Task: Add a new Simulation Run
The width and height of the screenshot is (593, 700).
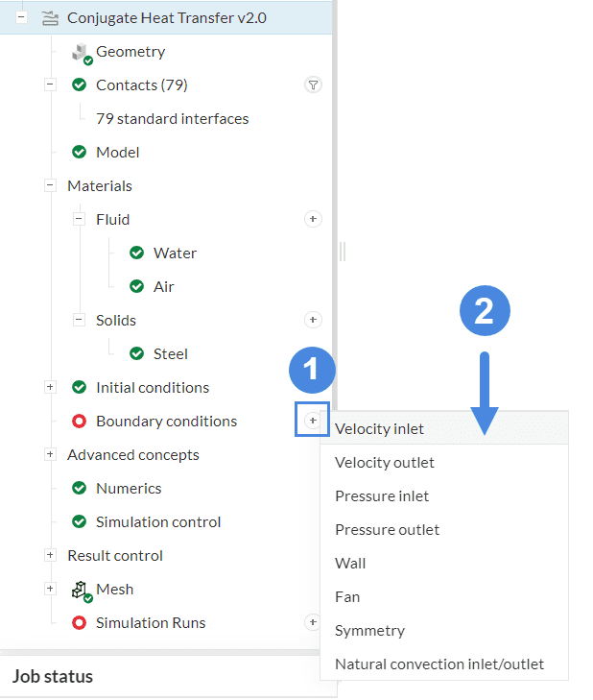Action: pos(313,622)
